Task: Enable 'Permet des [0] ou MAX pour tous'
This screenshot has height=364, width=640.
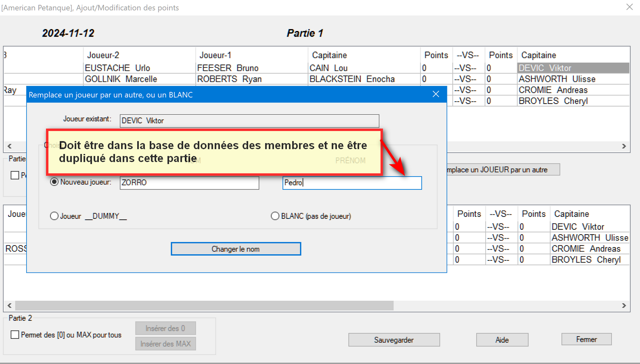Action: (15, 335)
